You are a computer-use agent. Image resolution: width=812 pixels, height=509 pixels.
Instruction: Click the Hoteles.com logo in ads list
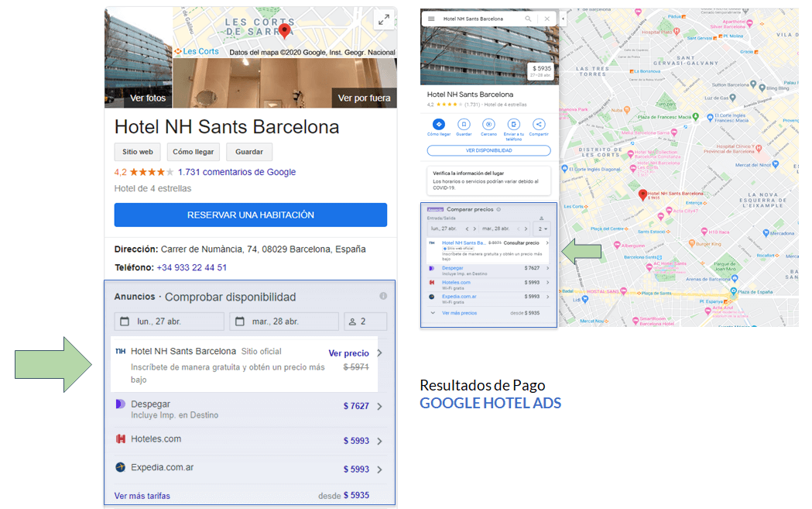[120, 439]
